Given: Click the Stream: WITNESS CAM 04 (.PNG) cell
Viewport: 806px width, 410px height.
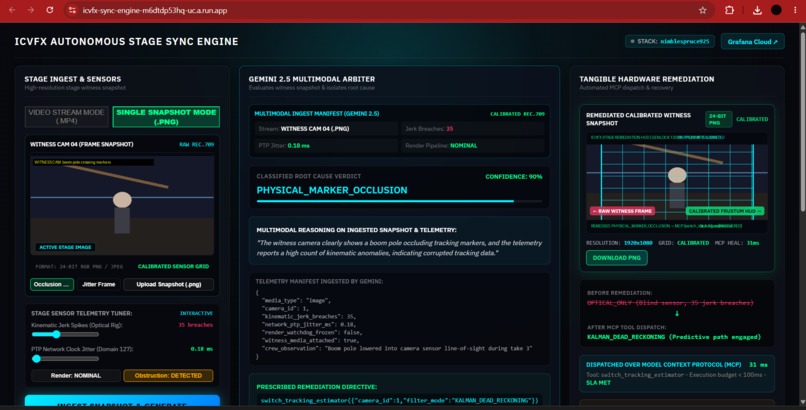Looking at the screenshot, I should point(326,128).
